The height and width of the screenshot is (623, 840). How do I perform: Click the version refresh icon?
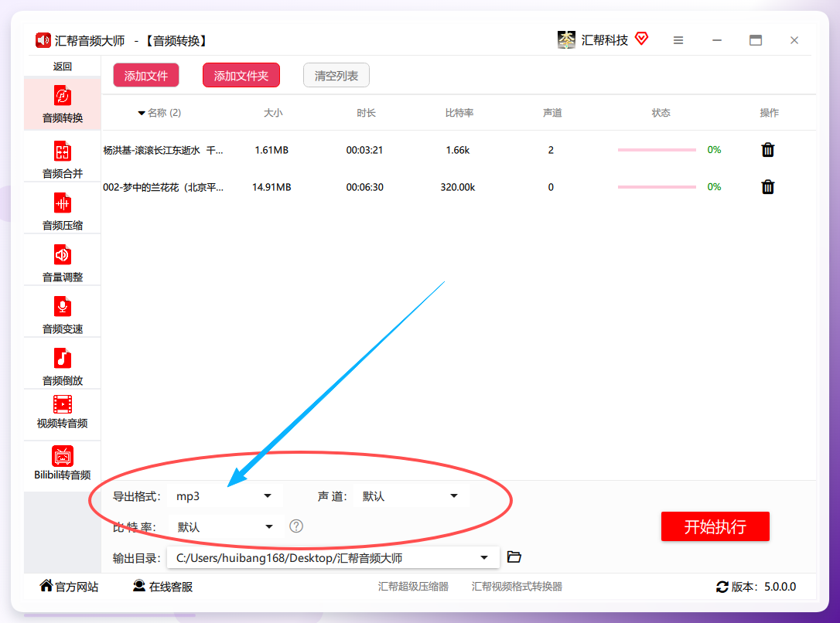[722, 587]
